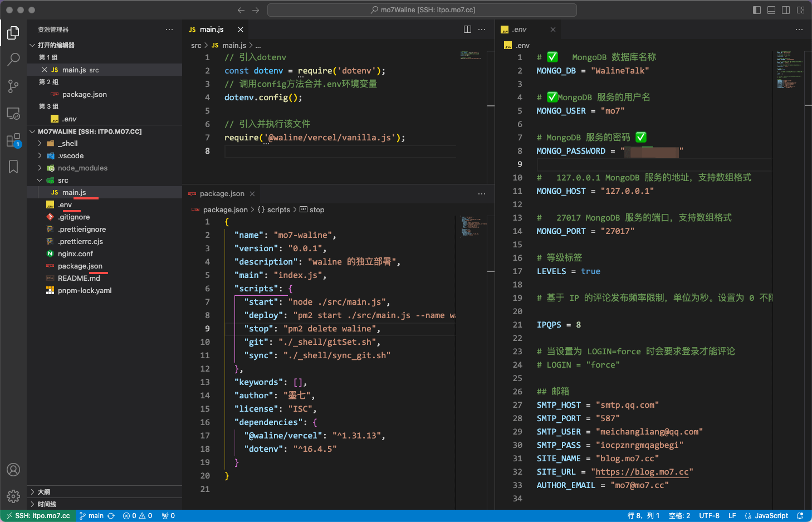The image size is (812, 522).
Task: Click the navigate back arrow
Action: [241, 10]
